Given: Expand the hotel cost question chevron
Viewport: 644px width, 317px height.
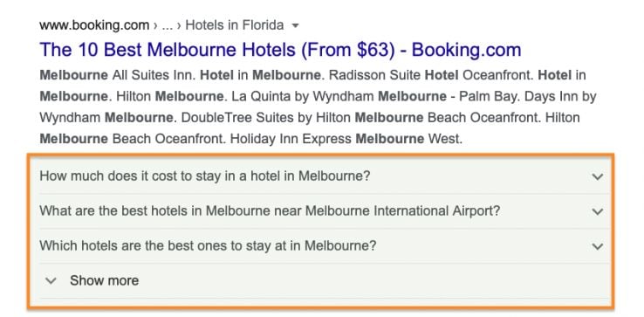Looking at the screenshot, I should [x=598, y=176].
